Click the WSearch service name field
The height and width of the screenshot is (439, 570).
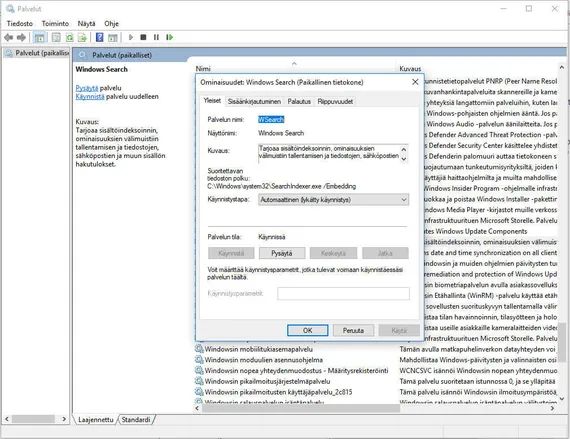point(271,120)
